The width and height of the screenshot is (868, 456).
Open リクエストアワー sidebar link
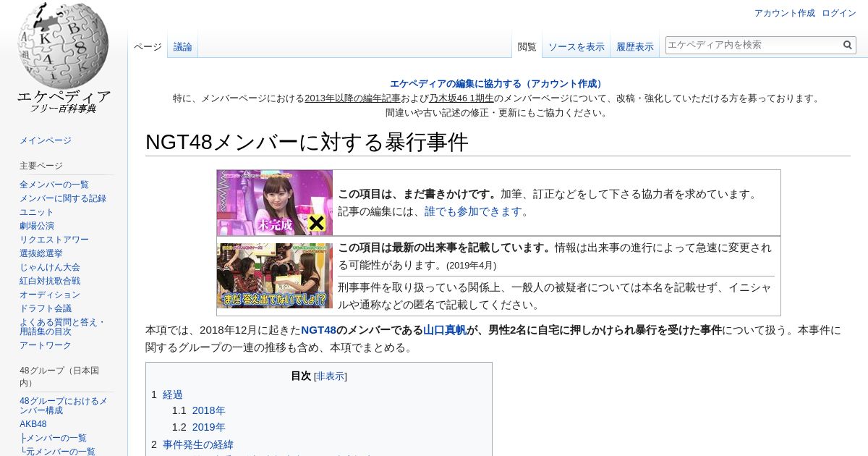click(x=54, y=240)
